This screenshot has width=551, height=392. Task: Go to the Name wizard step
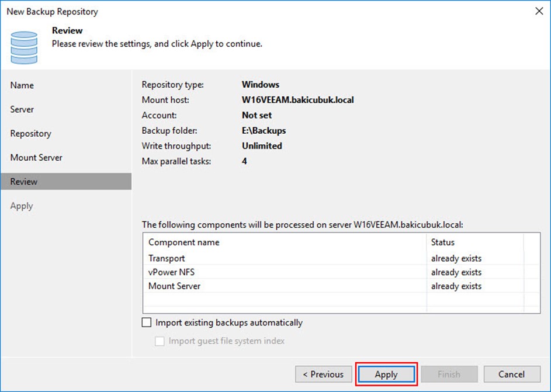22,85
